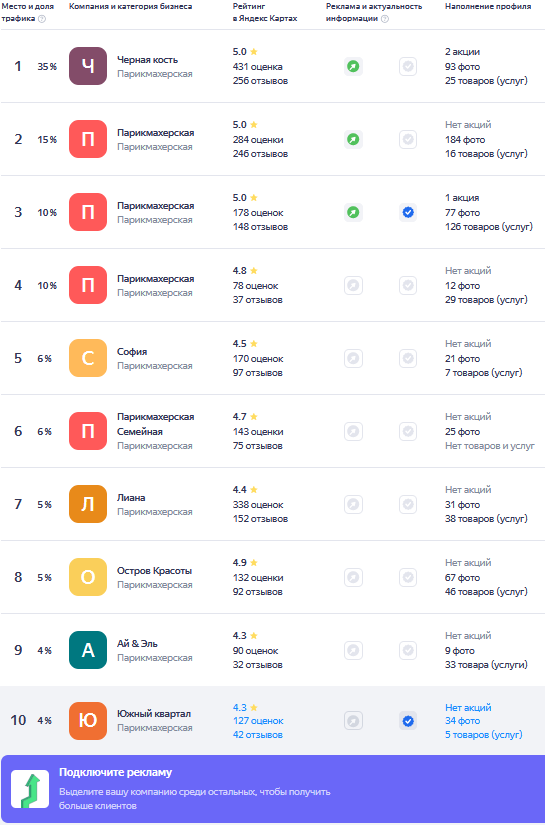Image resolution: width=545 pixels, height=825 pixels.
Task: Click the green advertising icon for Черная кость
Action: 354,67
